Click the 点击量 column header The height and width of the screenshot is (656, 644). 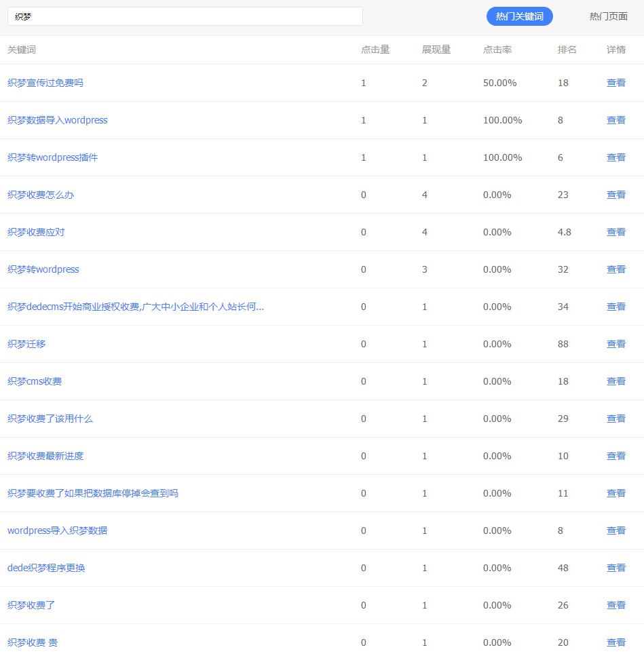coord(375,50)
